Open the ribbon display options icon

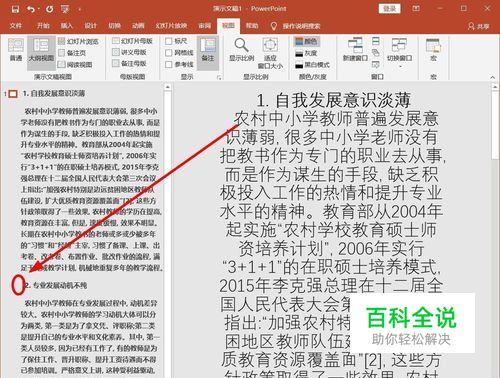pyautogui.click(x=416, y=8)
